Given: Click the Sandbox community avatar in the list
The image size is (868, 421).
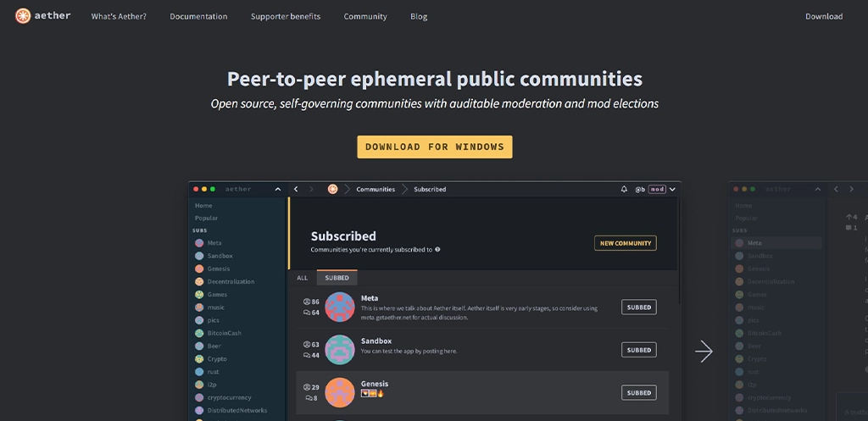Looking at the screenshot, I should 340,349.
